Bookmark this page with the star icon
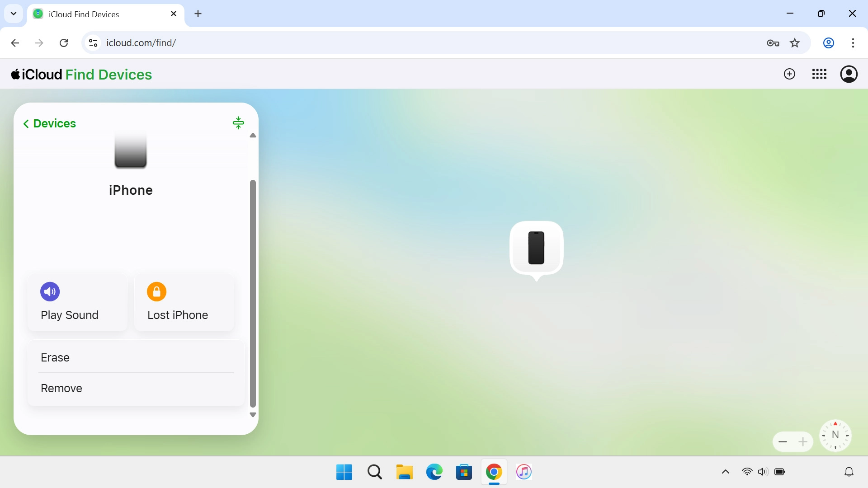868x488 pixels. tap(795, 43)
